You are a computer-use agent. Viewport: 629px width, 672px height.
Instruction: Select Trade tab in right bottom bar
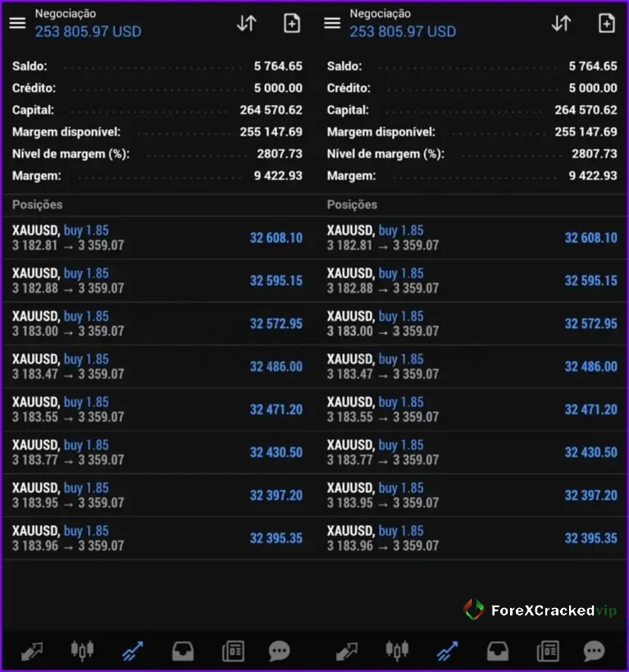448,651
